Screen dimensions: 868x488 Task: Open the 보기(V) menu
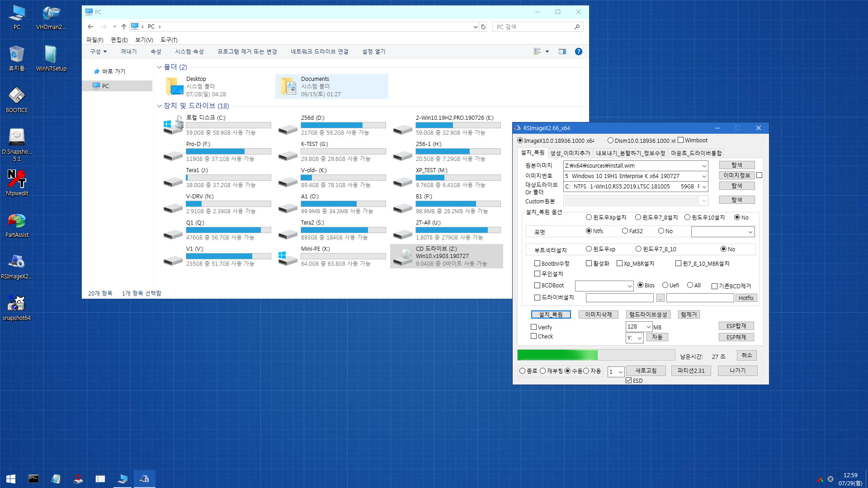(144, 40)
